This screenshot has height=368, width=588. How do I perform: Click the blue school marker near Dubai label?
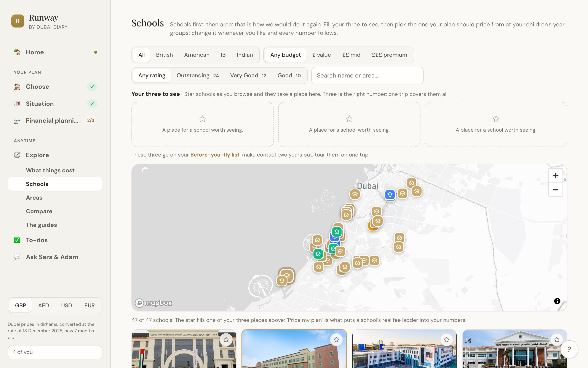(390, 195)
